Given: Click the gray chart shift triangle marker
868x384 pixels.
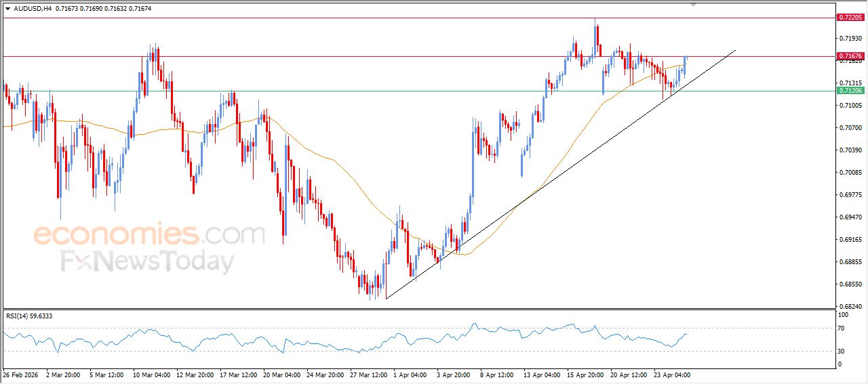Looking at the screenshot, I should tap(693, 4).
